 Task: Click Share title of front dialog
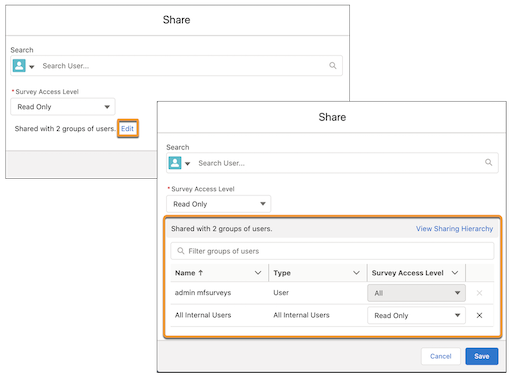[x=332, y=117]
